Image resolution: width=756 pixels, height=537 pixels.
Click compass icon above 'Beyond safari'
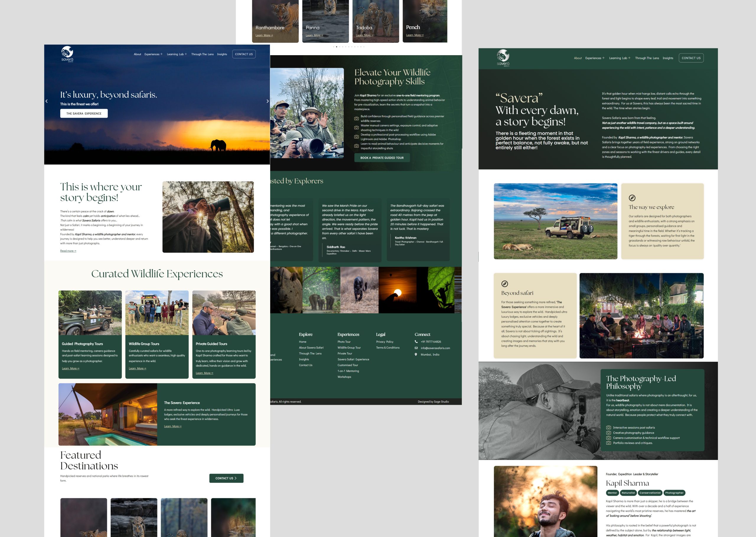pyautogui.click(x=505, y=284)
